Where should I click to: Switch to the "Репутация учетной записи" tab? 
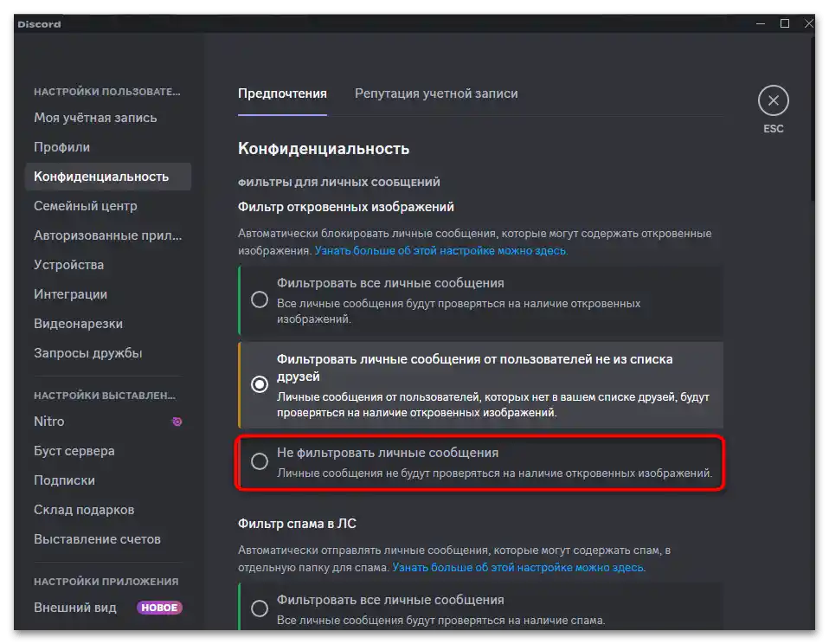pyautogui.click(x=435, y=93)
